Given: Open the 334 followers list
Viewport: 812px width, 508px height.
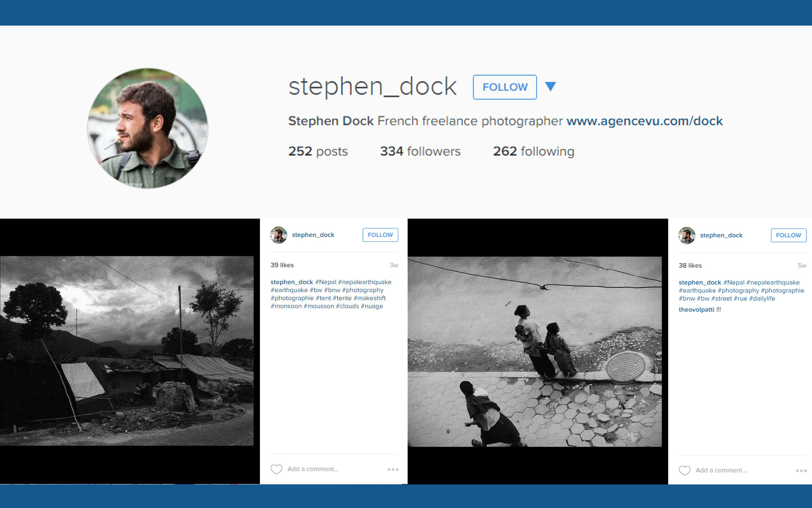Looking at the screenshot, I should coord(420,151).
